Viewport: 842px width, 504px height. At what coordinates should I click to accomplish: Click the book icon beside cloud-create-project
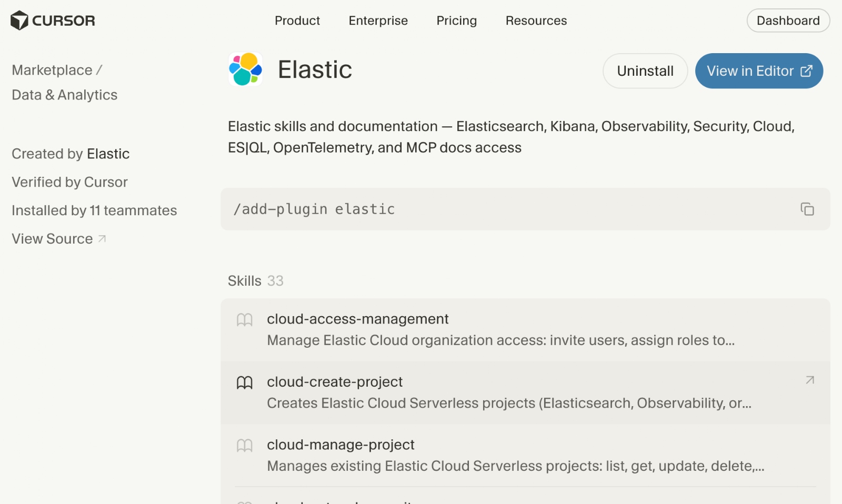click(244, 382)
